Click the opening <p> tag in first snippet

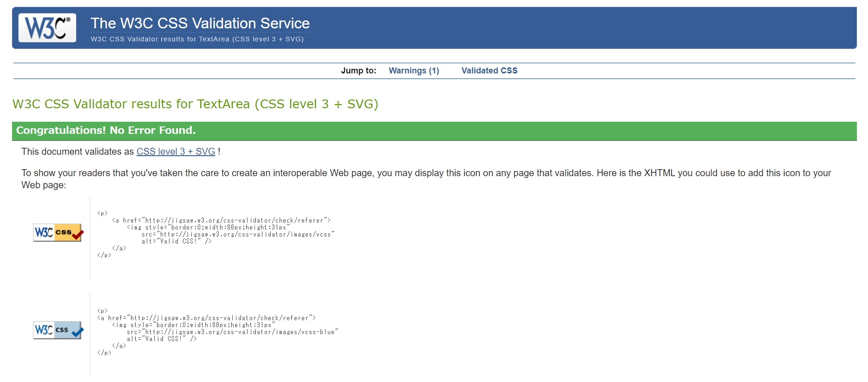tap(102, 213)
